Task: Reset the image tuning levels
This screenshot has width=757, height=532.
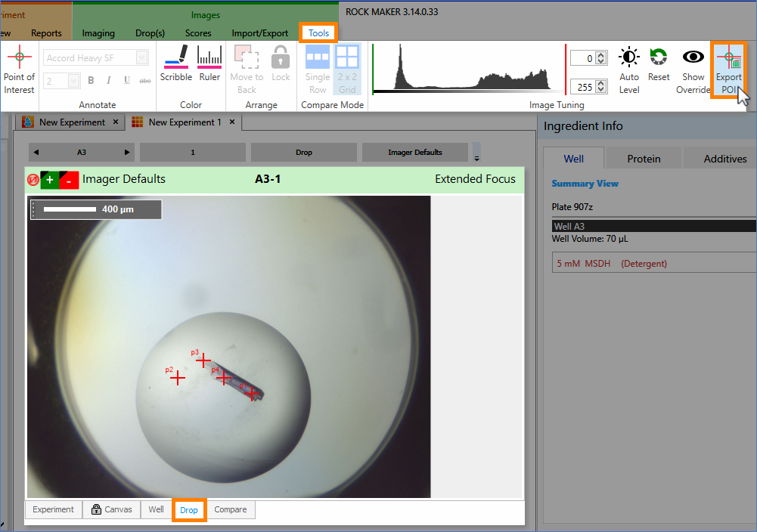Action: 659,64
